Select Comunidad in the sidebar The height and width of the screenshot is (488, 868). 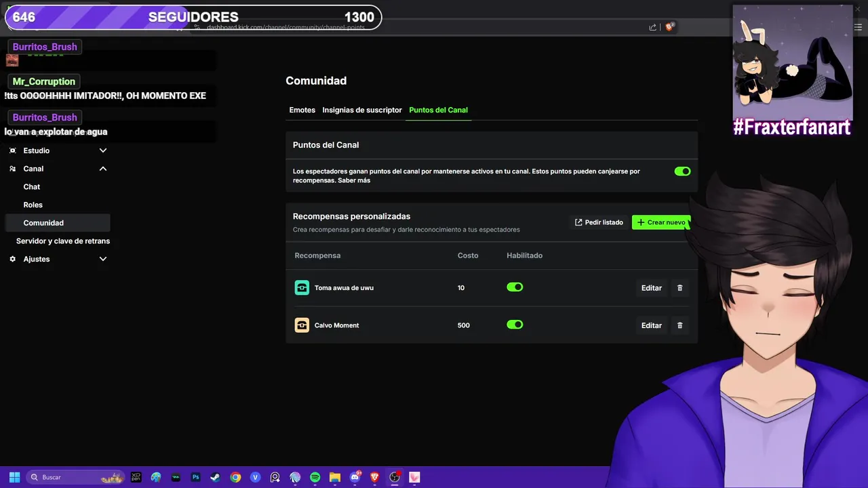point(57,223)
